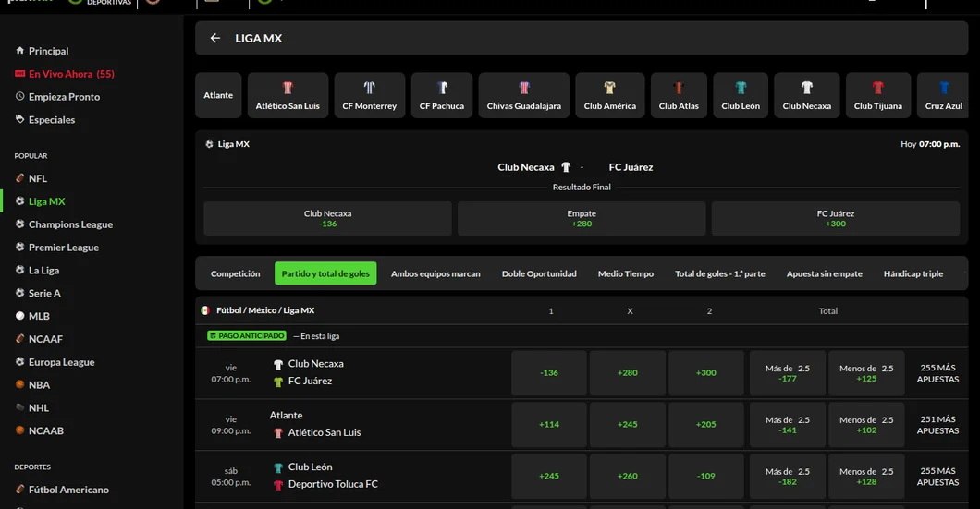Image resolution: width=980 pixels, height=509 pixels.
Task: Open Fútbol Americano under Deportes
Action: click(x=62, y=490)
